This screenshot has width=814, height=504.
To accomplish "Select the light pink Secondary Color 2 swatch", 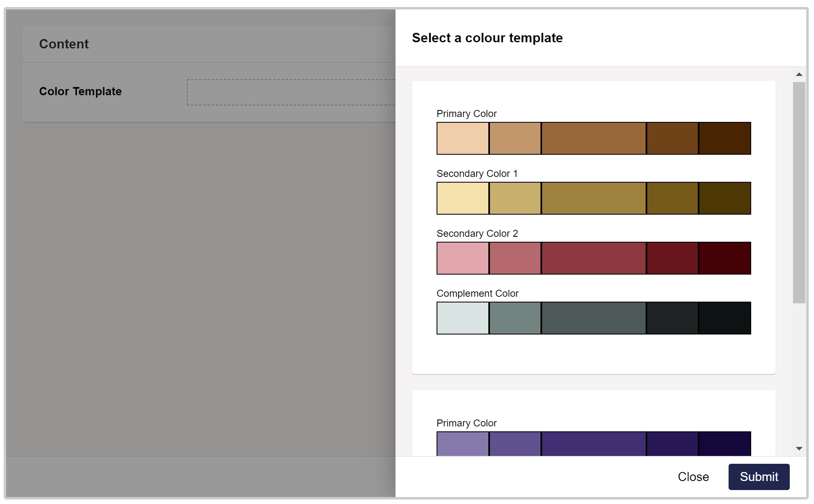I will click(x=462, y=258).
